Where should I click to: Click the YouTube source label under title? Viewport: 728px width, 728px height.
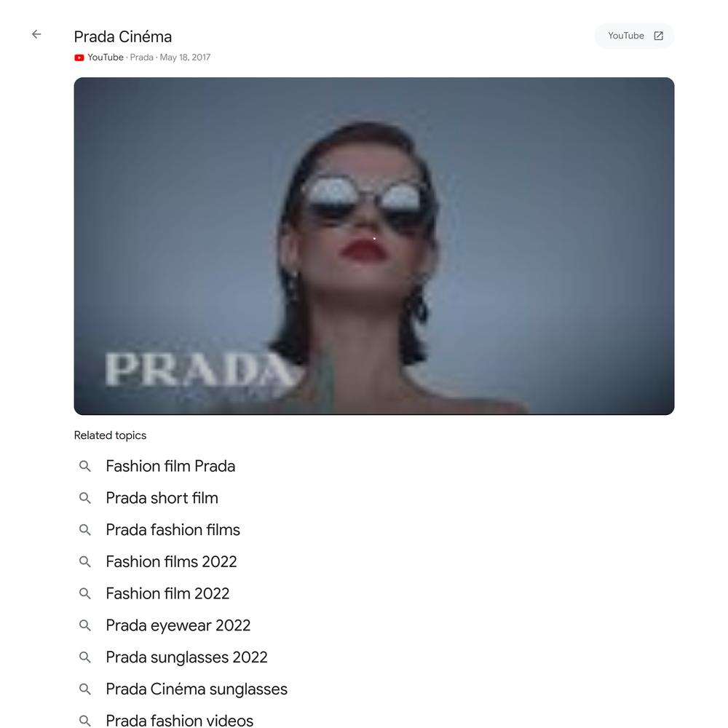pyautogui.click(x=106, y=58)
